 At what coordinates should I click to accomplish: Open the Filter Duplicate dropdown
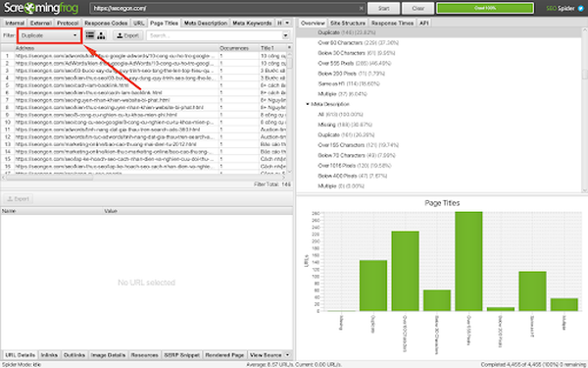49,35
